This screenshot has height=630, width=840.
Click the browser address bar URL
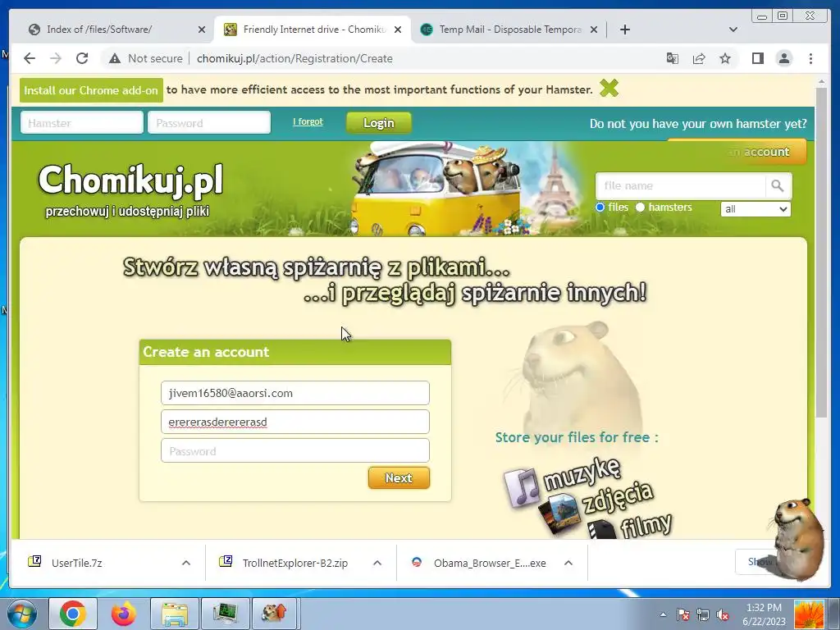(294, 58)
